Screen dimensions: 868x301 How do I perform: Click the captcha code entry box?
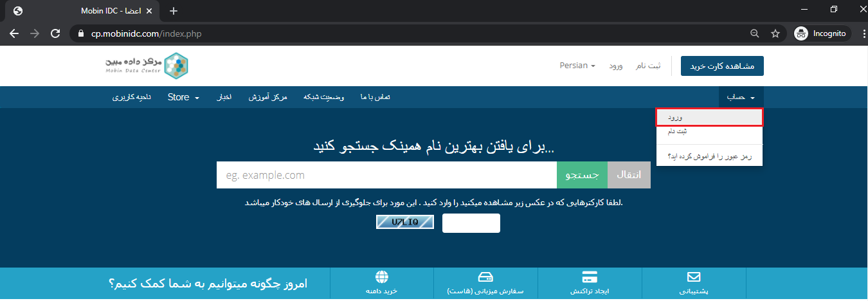(x=471, y=223)
